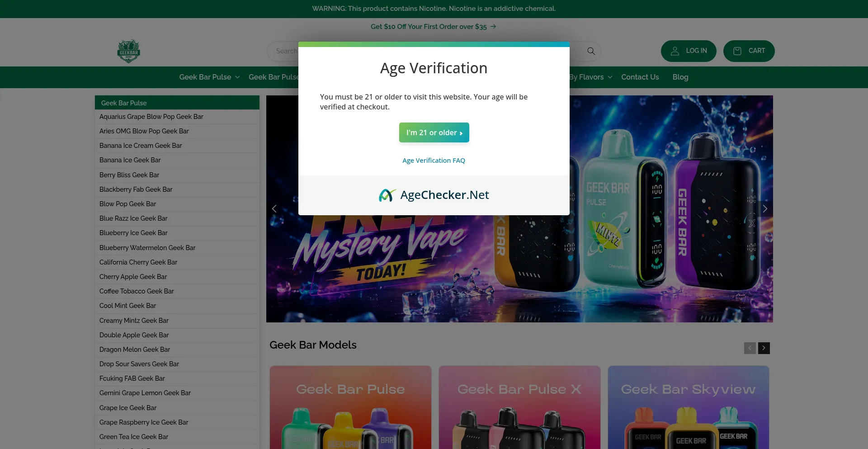Click the Geek Bar logo
The image size is (868, 449).
tap(128, 51)
